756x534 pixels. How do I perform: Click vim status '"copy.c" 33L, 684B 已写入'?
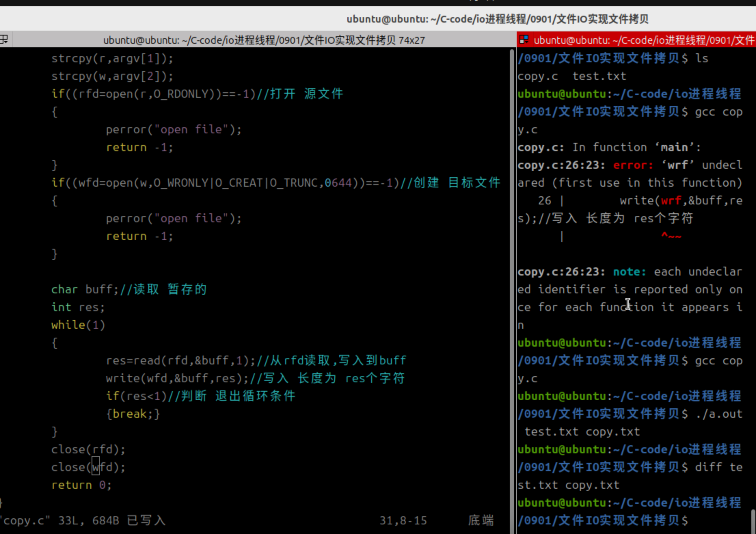(x=83, y=521)
